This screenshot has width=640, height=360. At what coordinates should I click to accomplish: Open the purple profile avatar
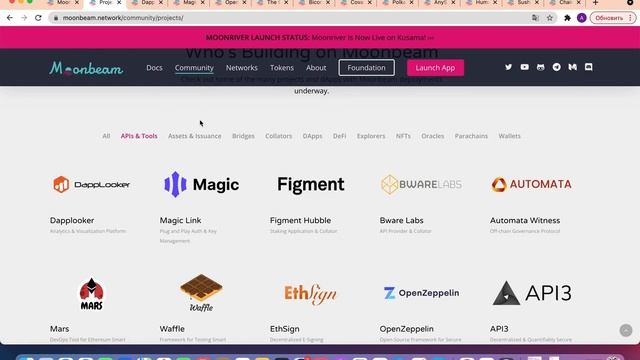[x=582, y=18]
